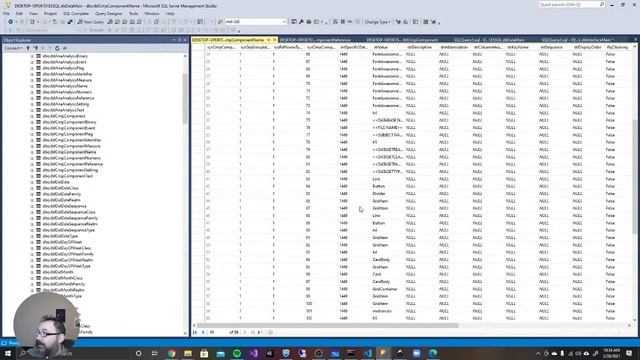This screenshot has height=360, width=640.
Task: Go to next record in grid navigator
Action: pos(245,332)
